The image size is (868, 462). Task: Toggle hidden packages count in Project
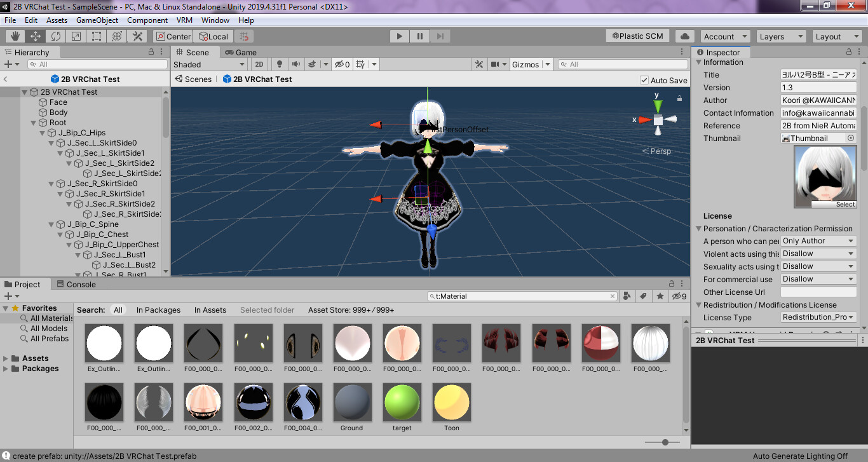[679, 296]
